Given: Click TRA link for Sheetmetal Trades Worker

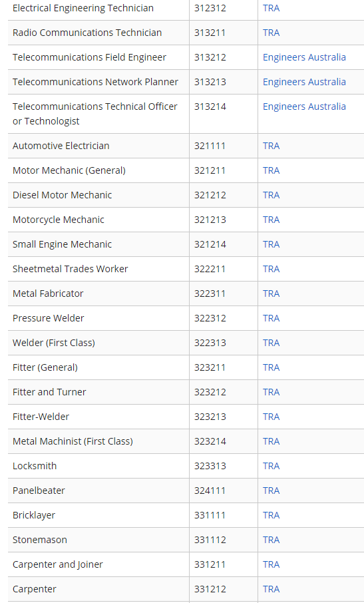Looking at the screenshot, I should (x=271, y=269).
